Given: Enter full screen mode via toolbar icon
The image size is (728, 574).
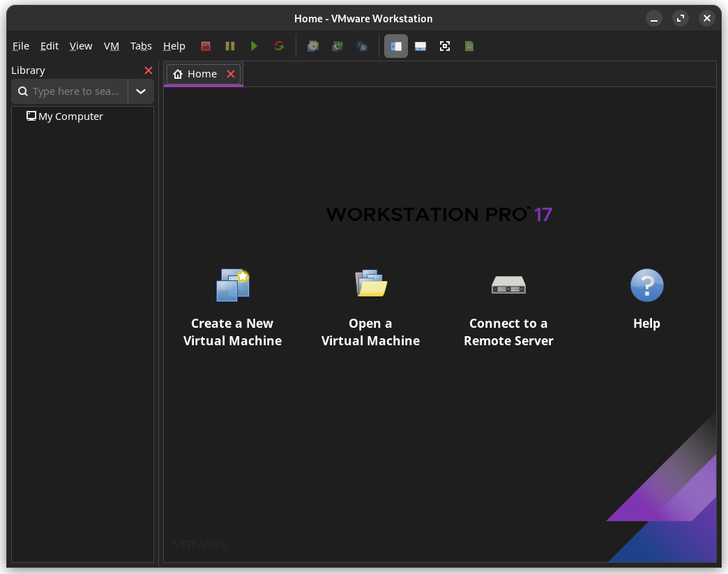Looking at the screenshot, I should tap(445, 46).
